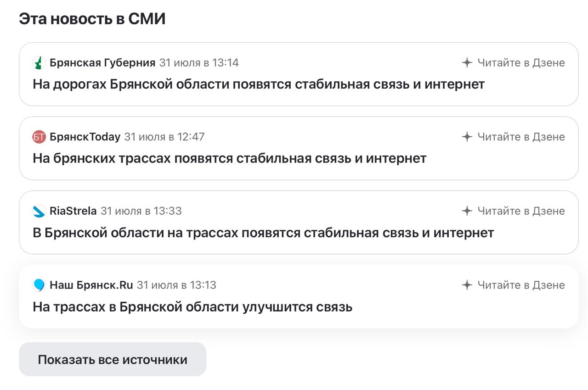Open headline "На трассах в Брянской области улучшится связь"
Viewport: 588px width, 390px height.
tap(192, 307)
